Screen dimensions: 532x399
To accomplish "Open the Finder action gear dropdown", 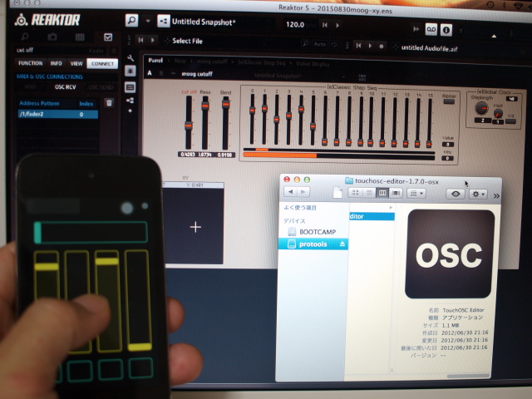I will pos(478,195).
